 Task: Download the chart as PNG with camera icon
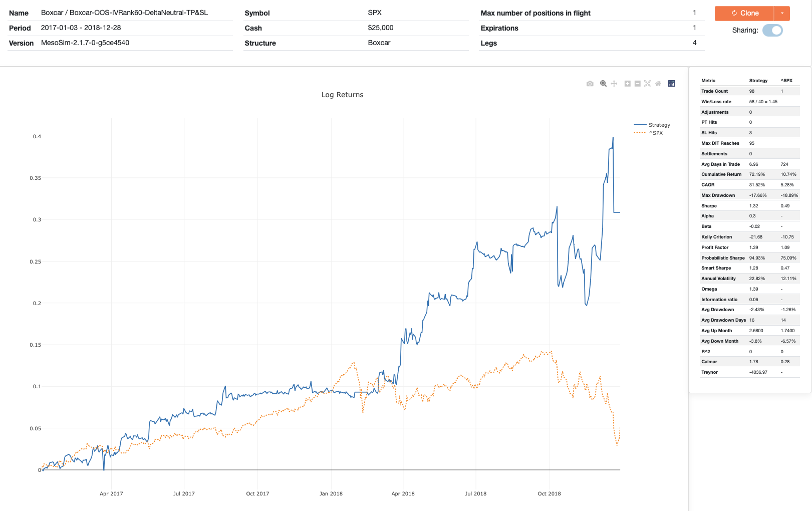(x=590, y=84)
